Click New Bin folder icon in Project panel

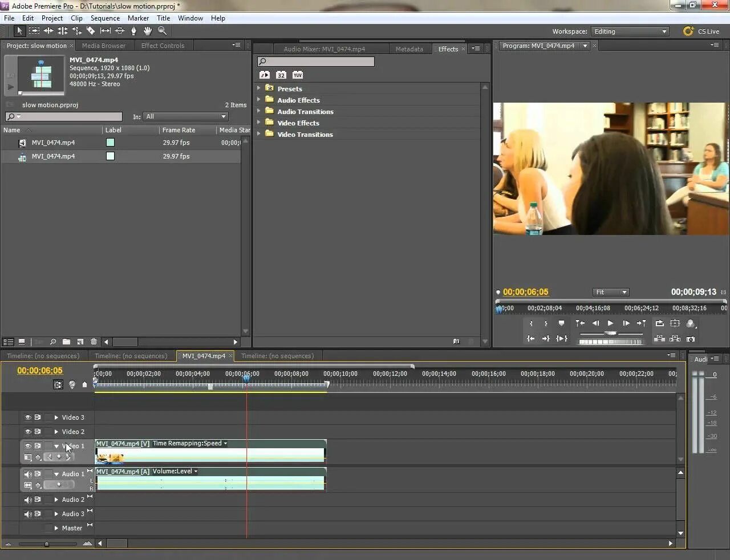coord(66,342)
